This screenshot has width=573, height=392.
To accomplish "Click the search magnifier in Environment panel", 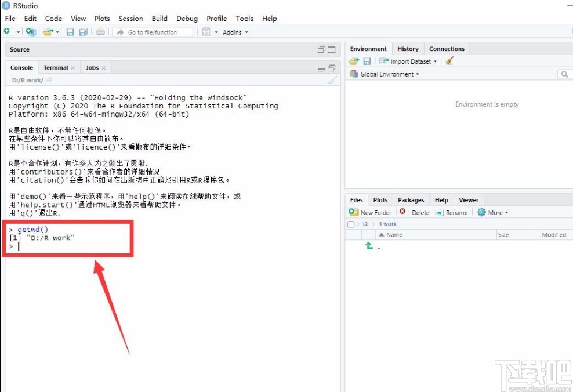I will 565,74.
